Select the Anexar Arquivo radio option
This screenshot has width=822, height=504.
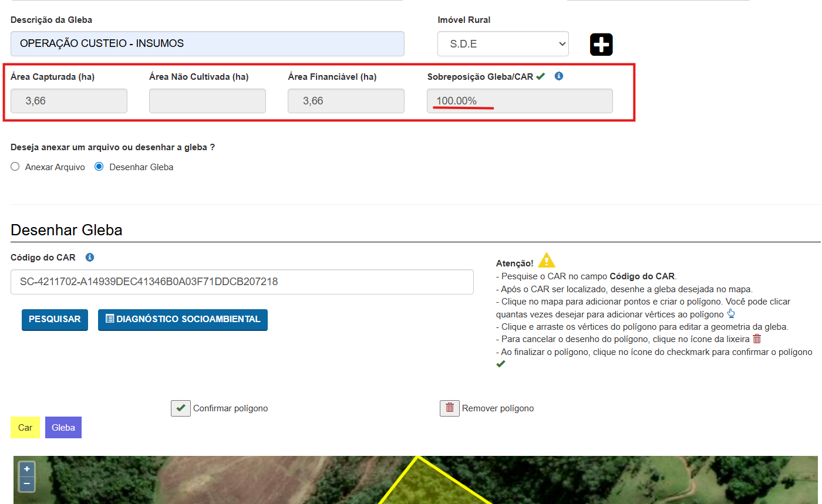point(15,167)
